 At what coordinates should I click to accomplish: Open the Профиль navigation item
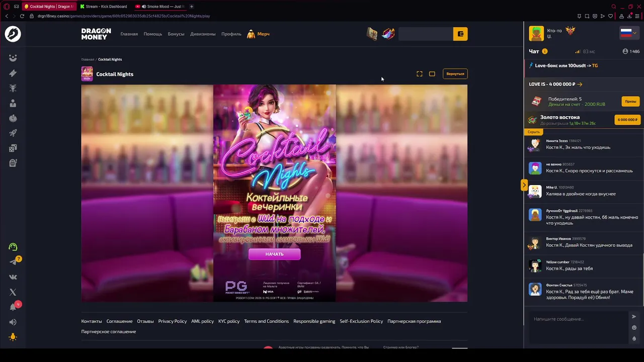pos(231,34)
